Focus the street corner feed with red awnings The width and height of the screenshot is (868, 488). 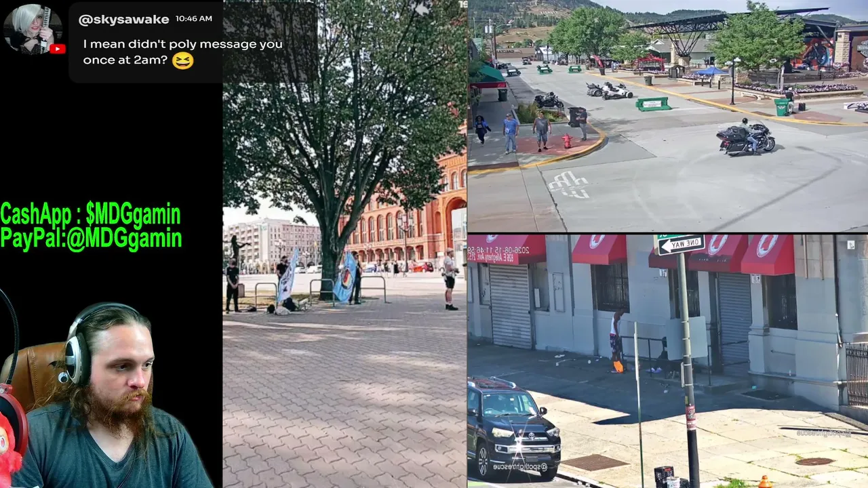668,361
